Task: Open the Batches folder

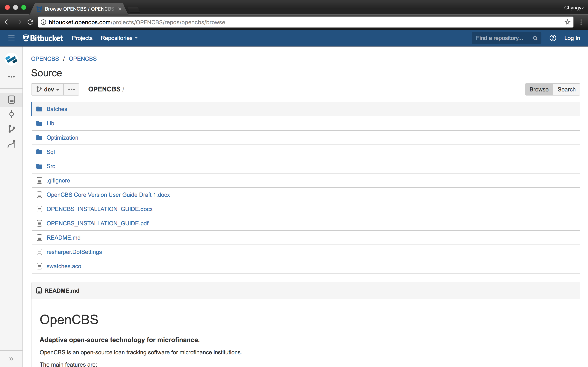Action: tap(57, 109)
